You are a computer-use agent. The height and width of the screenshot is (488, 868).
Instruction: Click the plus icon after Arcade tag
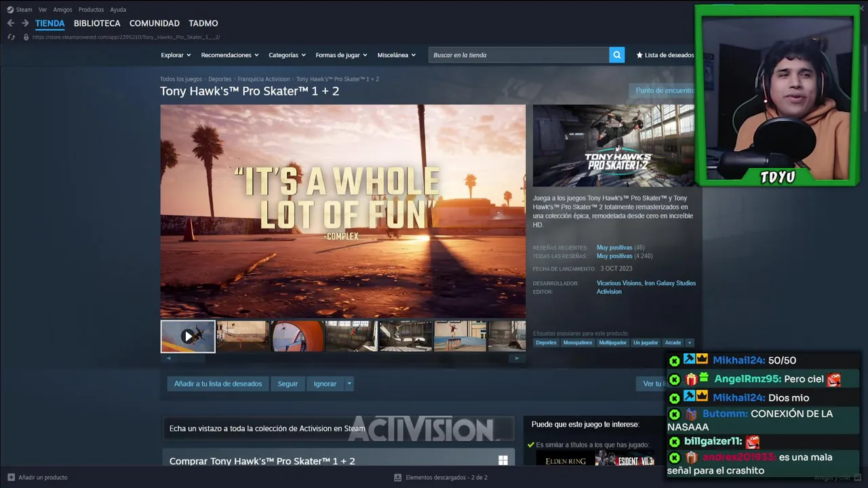pos(689,342)
